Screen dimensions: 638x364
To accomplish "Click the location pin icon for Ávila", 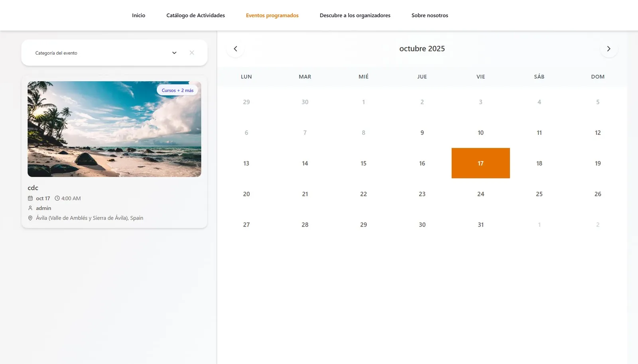I will pos(30,218).
